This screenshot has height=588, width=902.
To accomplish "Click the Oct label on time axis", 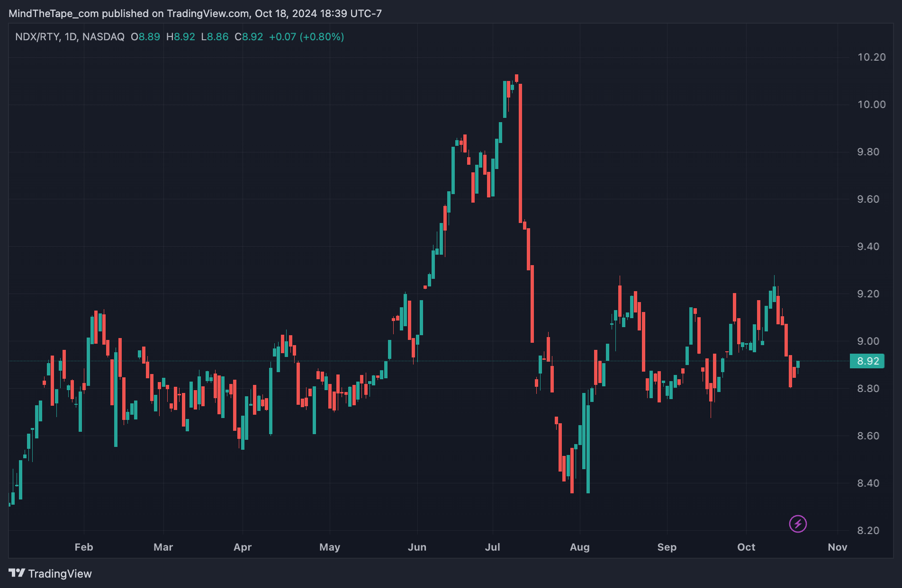I will coord(746,547).
